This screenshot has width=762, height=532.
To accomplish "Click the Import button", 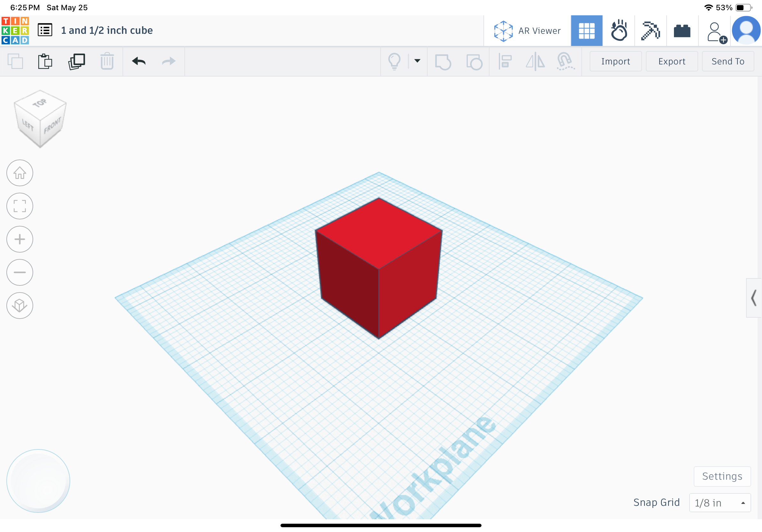I will point(615,61).
